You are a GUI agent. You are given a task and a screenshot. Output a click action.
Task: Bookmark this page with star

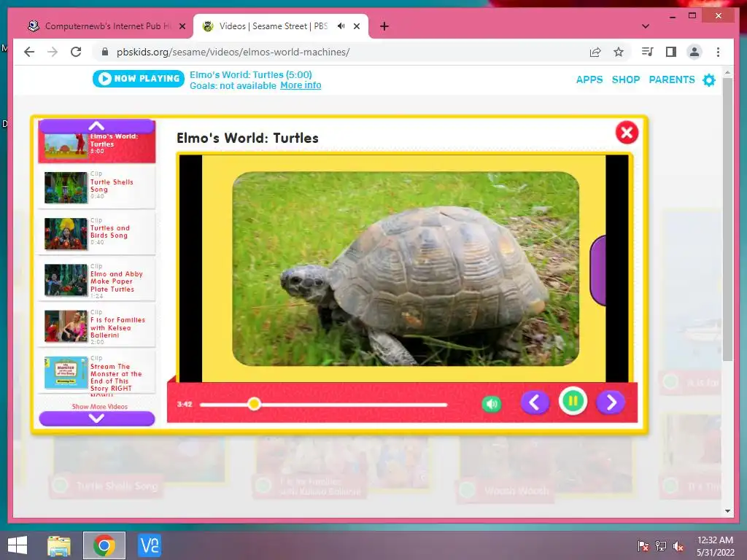coord(619,52)
